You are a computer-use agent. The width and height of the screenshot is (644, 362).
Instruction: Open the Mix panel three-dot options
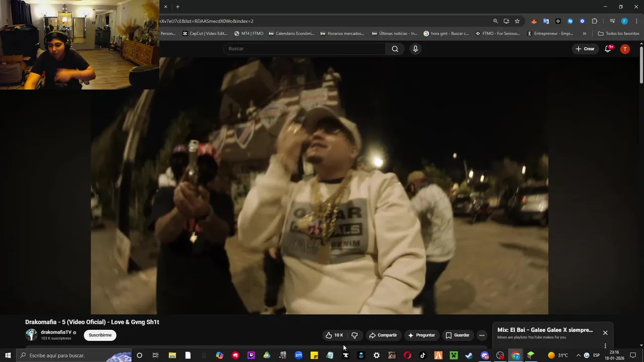point(605,346)
